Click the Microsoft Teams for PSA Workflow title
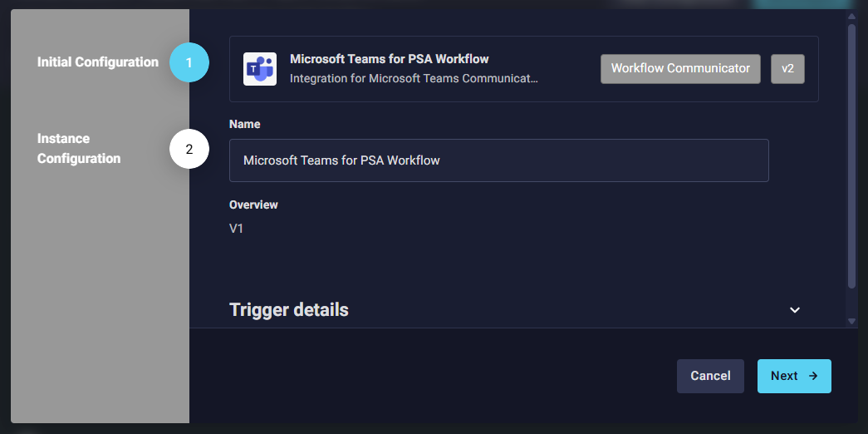 coord(390,59)
